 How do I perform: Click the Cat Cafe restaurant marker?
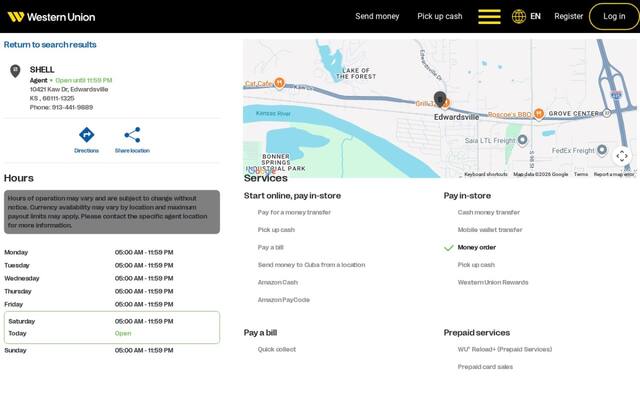click(x=279, y=83)
